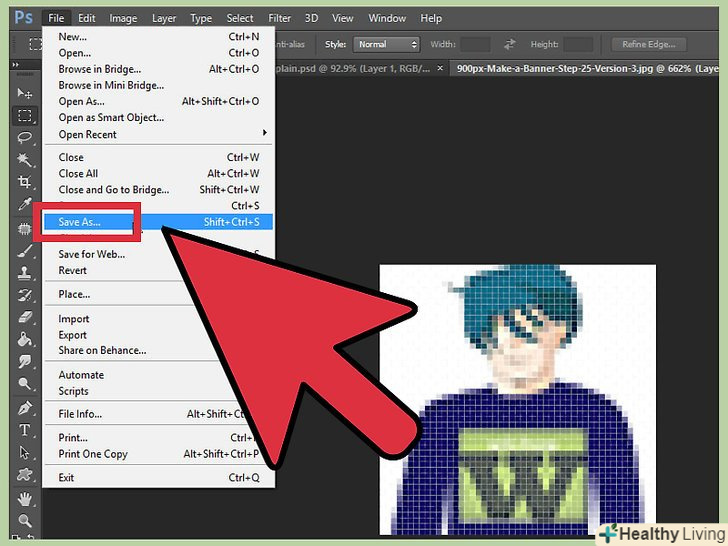Viewport: 728px width, 546px height.
Task: Open the Window menu
Action: coord(387,18)
